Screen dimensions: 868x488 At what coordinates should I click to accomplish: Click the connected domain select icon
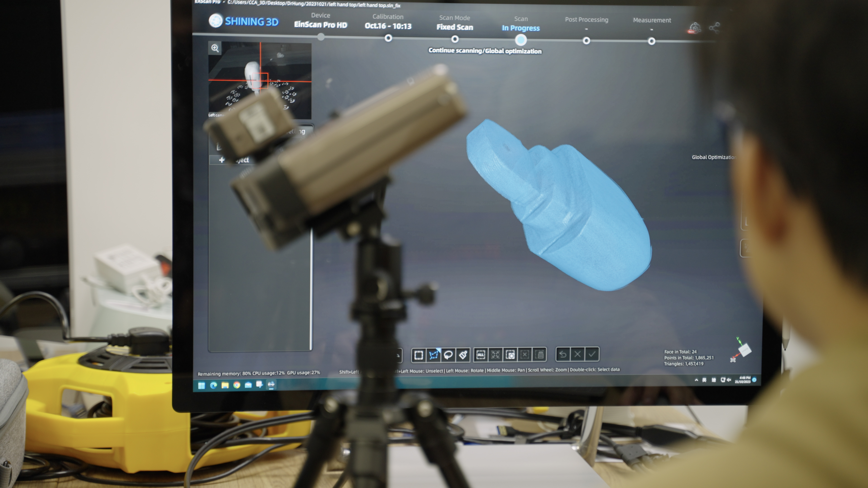495,355
